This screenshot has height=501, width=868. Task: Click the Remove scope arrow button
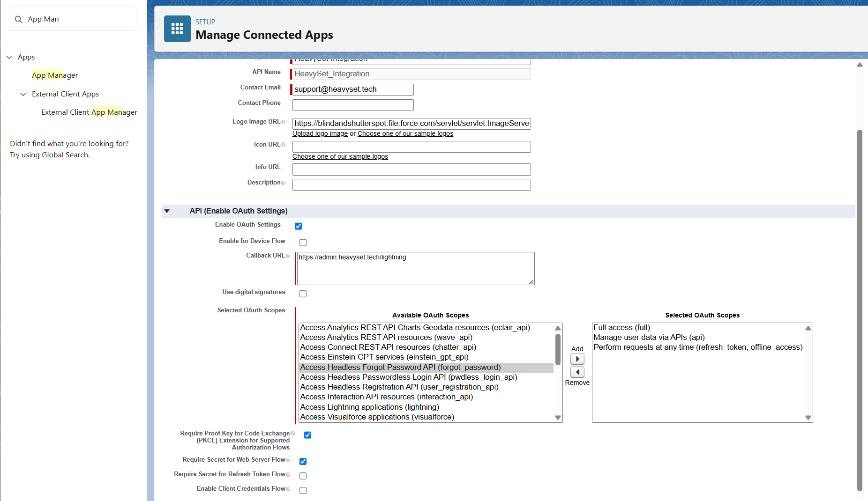[577, 372]
